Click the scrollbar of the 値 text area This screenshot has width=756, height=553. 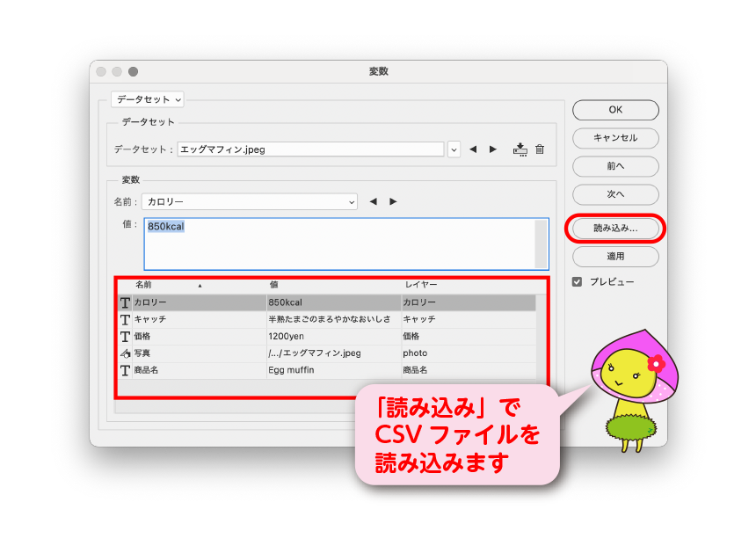542,244
